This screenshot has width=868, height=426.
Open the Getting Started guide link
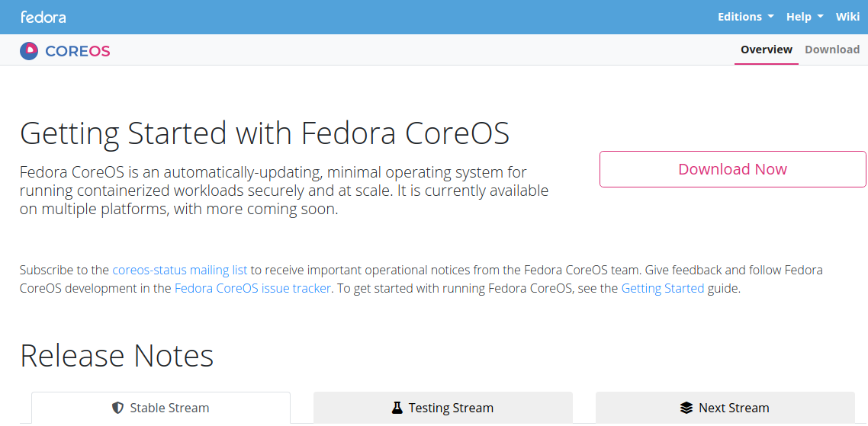663,288
